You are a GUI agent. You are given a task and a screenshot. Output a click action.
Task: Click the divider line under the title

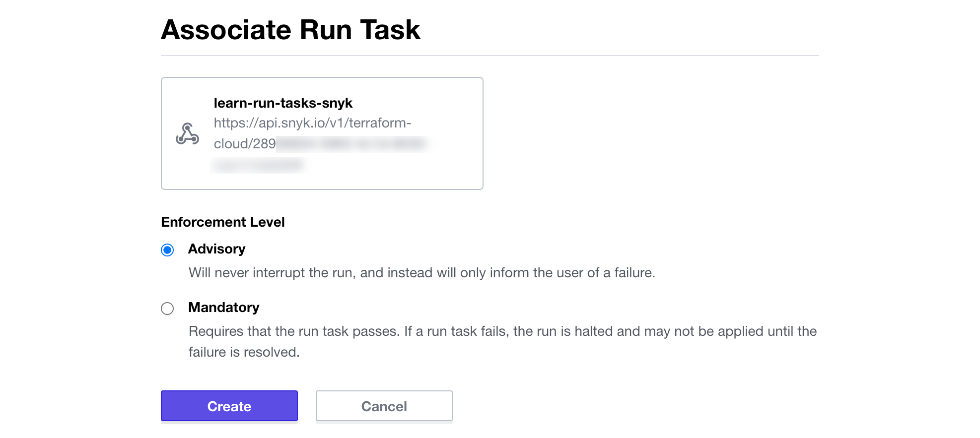click(490, 56)
